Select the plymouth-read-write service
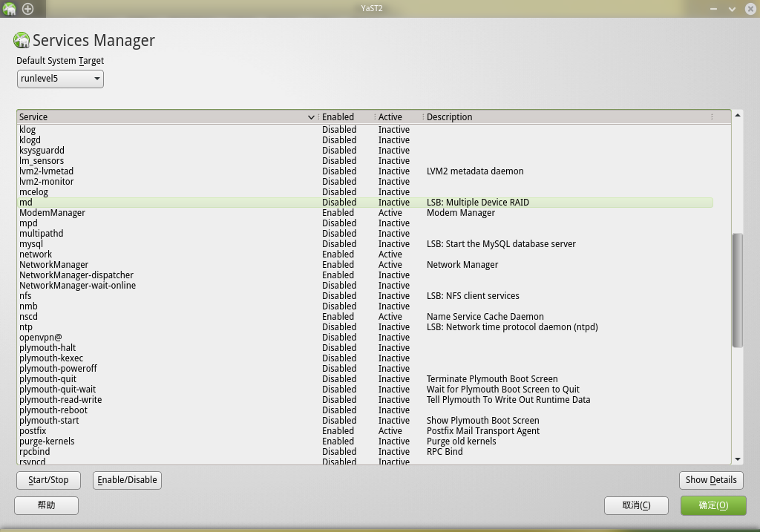The width and height of the screenshot is (760, 532). (x=365, y=401)
